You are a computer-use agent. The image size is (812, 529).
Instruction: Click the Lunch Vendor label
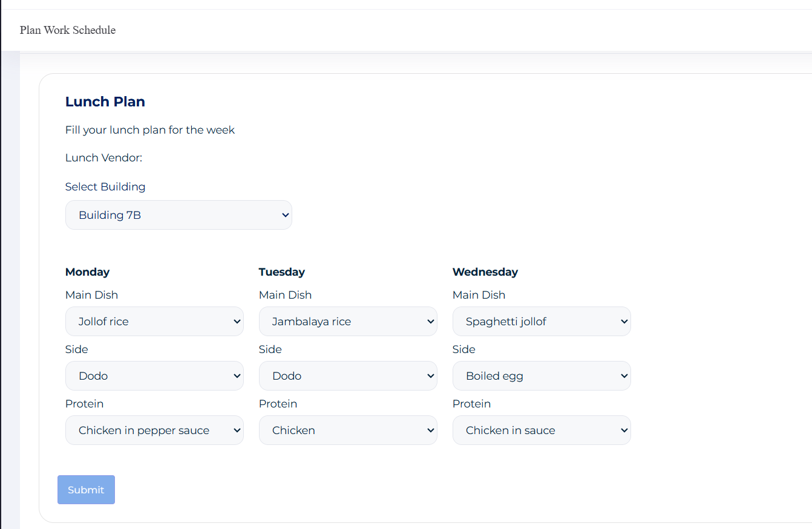(103, 158)
